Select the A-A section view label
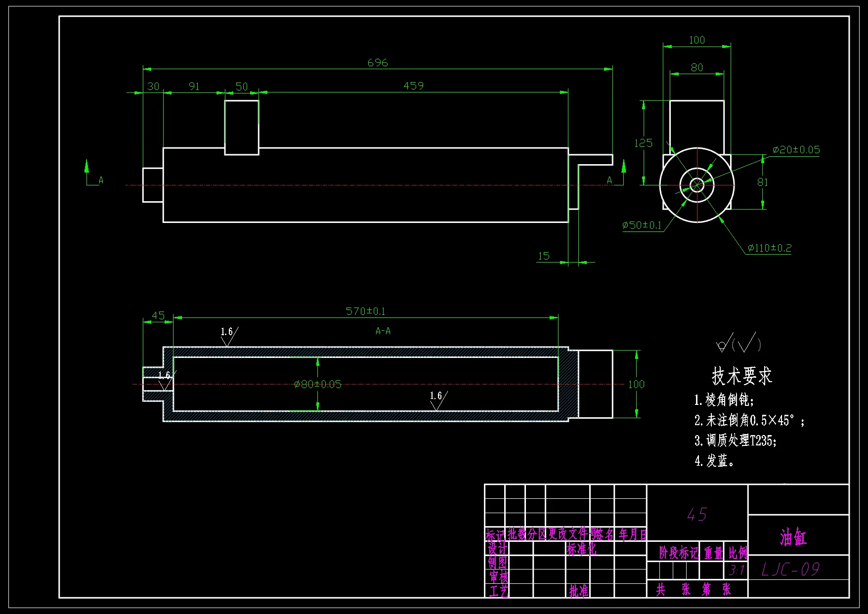 [x=383, y=331]
